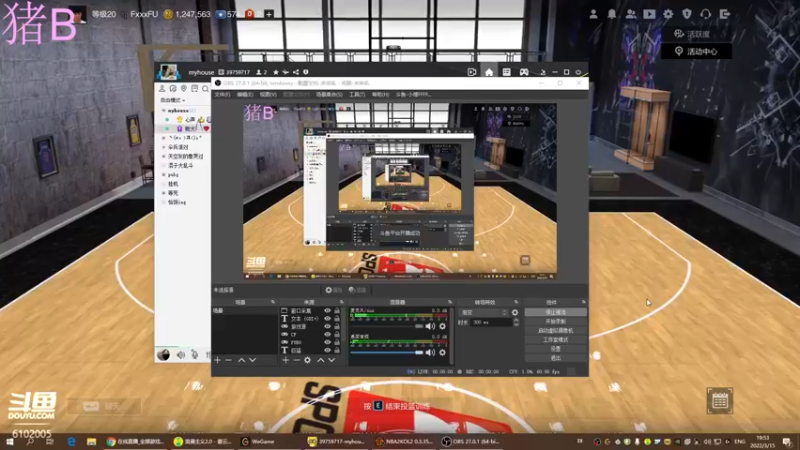Click the game settings gear icon top right
Screen dimensions: 800x450
pyautogui.click(x=668, y=14)
